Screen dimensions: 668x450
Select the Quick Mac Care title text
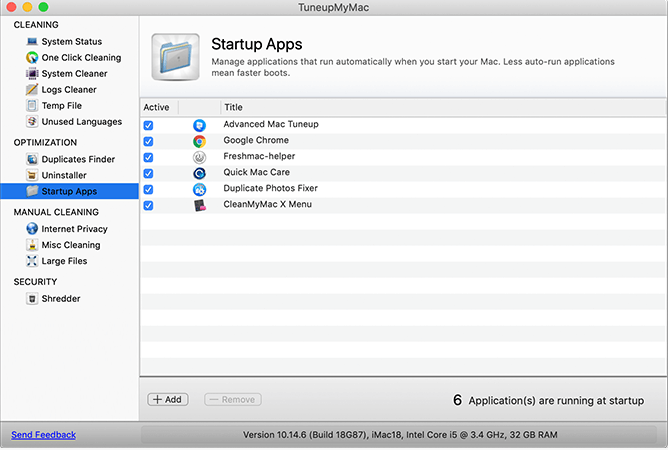point(256,172)
